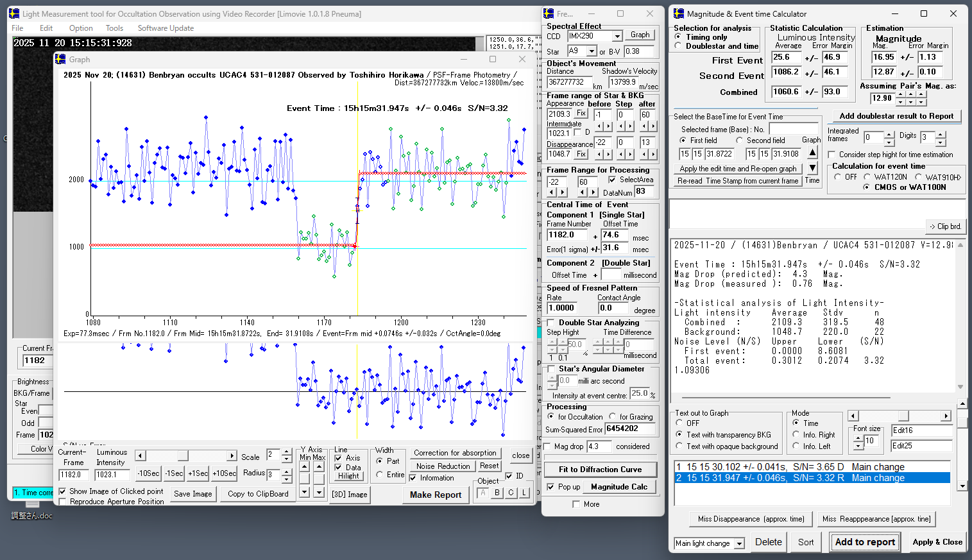Open the CCD IMX290 dropdown
Image resolution: width=972 pixels, height=560 pixels.
617,37
